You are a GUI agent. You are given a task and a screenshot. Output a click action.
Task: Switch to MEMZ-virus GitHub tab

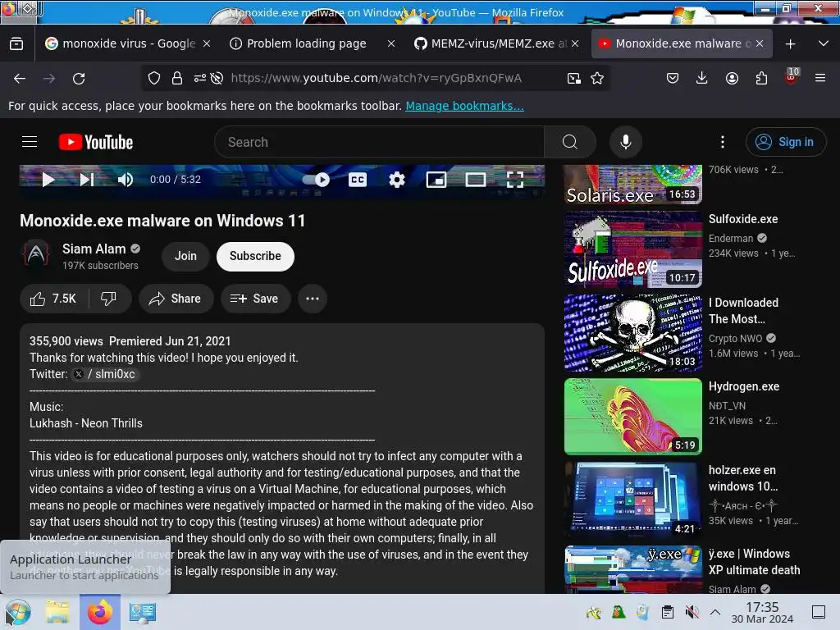coord(492,43)
